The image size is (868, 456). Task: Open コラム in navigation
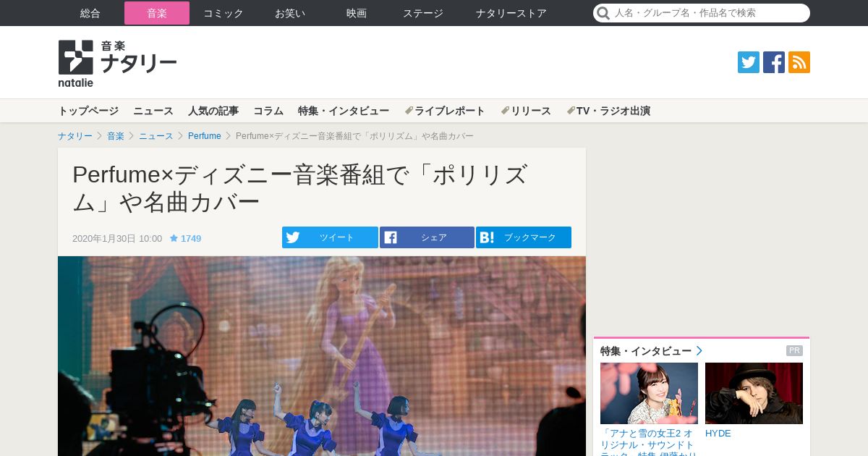(268, 111)
